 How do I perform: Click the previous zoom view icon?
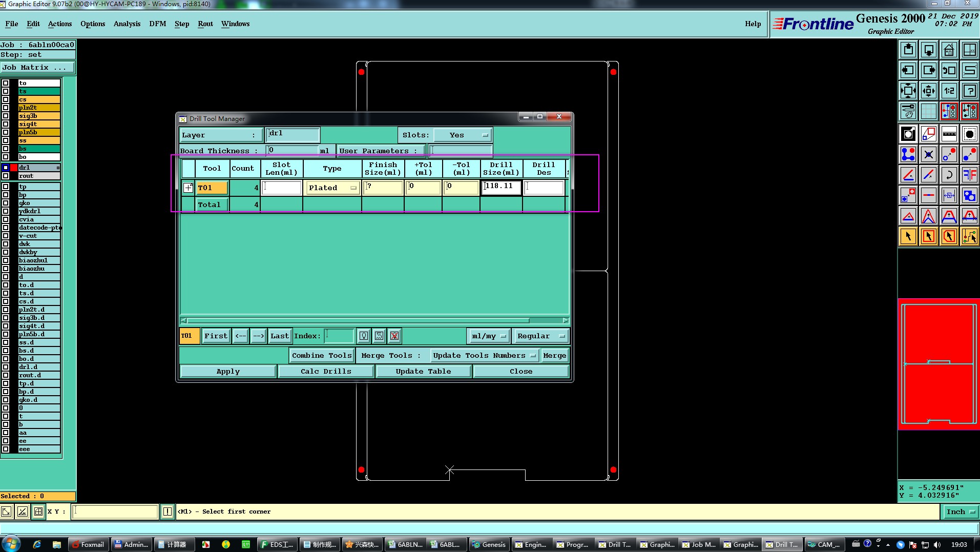949,70
